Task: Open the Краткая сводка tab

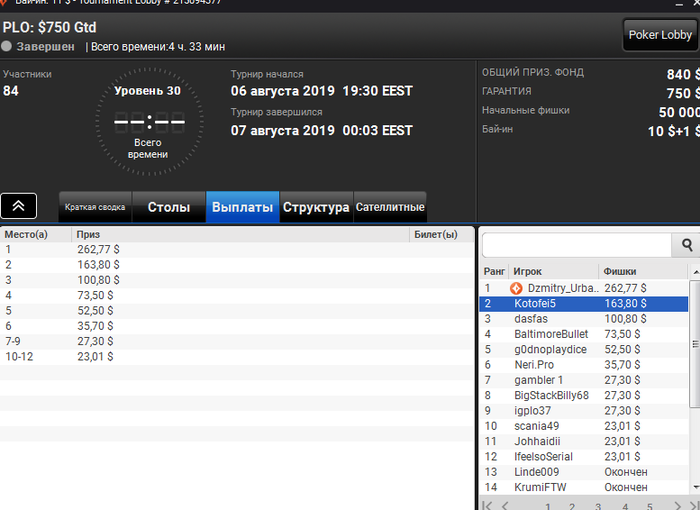Action: 95,207
